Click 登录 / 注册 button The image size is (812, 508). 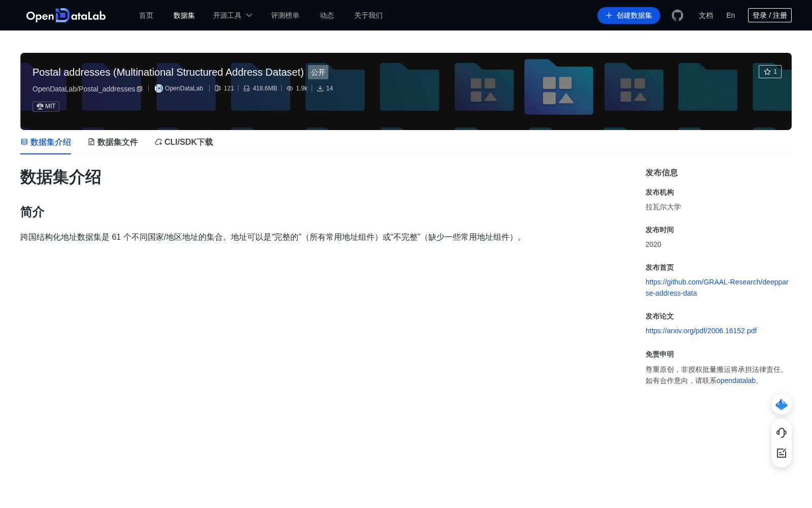(x=770, y=15)
